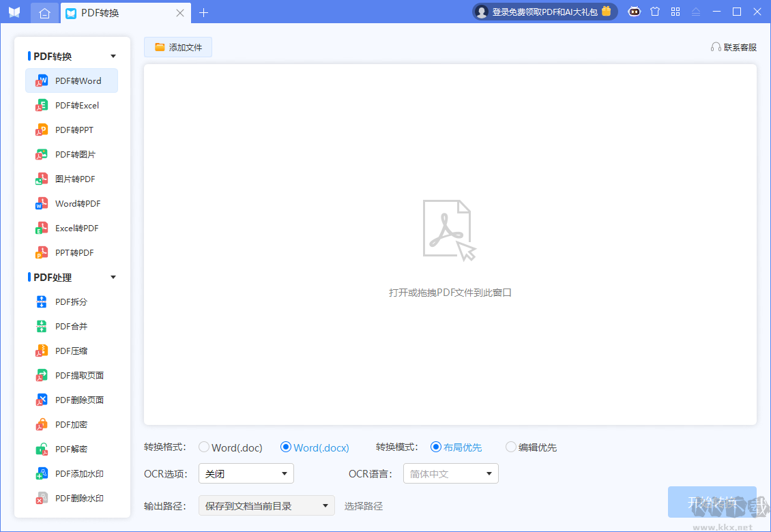Collapse the PDF转换 sidebar section
Screen dimensions: 771x532
click(113, 56)
